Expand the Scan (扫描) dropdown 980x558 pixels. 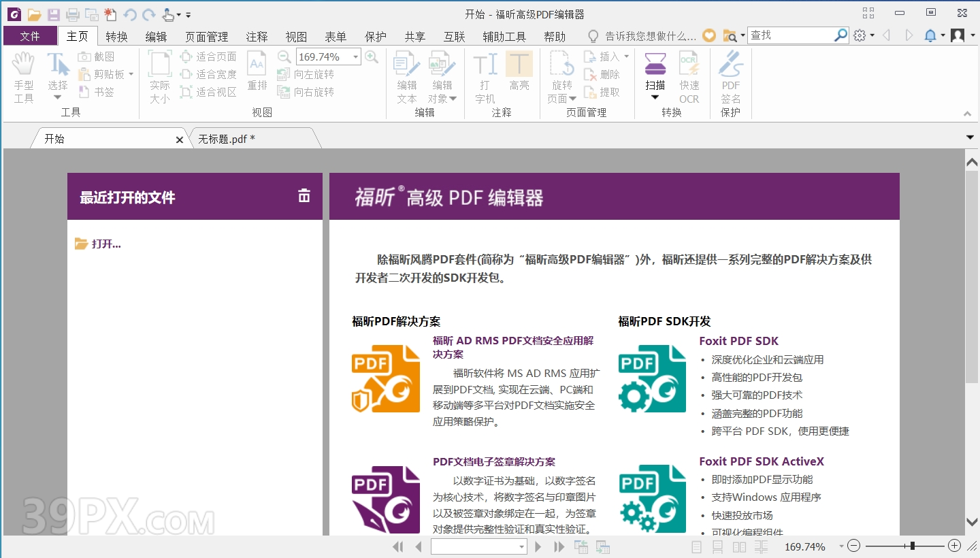[x=655, y=97]
